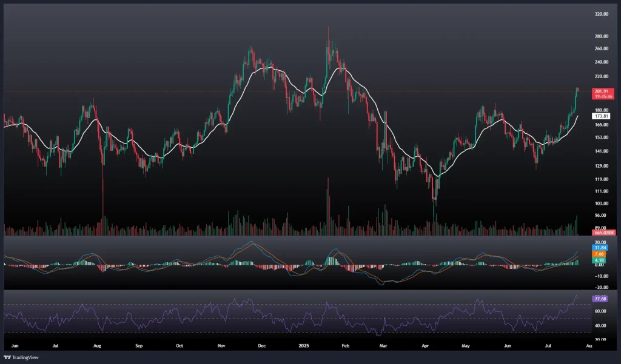Click the Sep label on the time axis
This screenshot has height=364, width=621.
pos(139,346)
